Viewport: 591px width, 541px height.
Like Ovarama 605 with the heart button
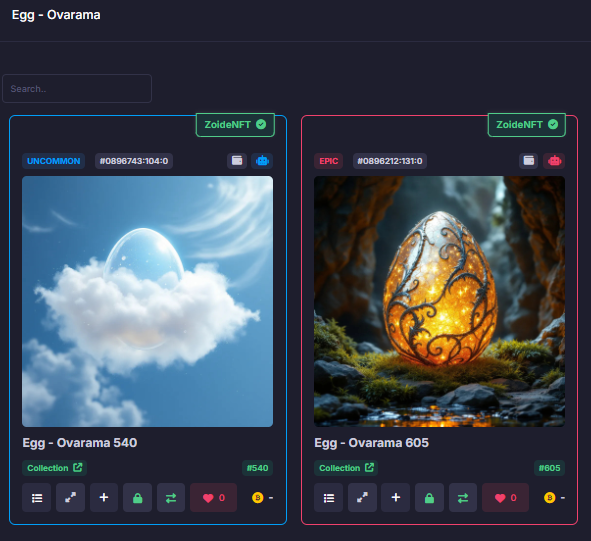505,498
